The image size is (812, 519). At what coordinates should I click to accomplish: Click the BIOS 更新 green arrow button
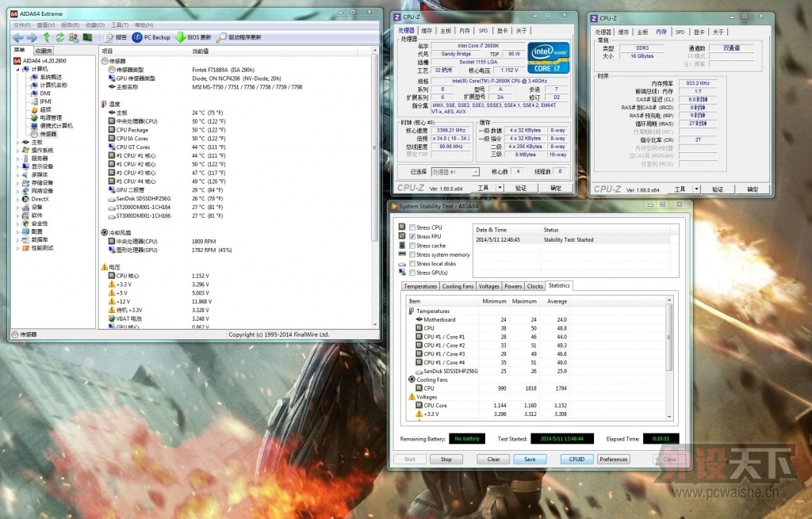(x=193, y=37)
